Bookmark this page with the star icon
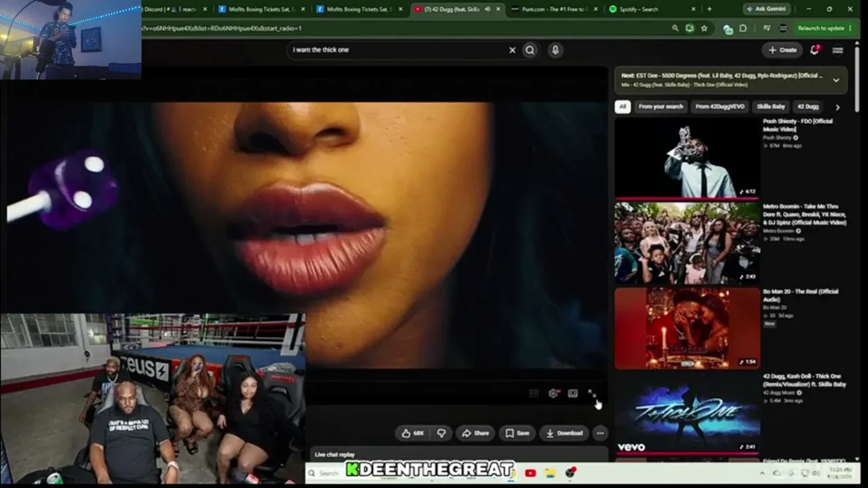The height and width of the screenshot is (488, 868). click(x=704, y=28)
